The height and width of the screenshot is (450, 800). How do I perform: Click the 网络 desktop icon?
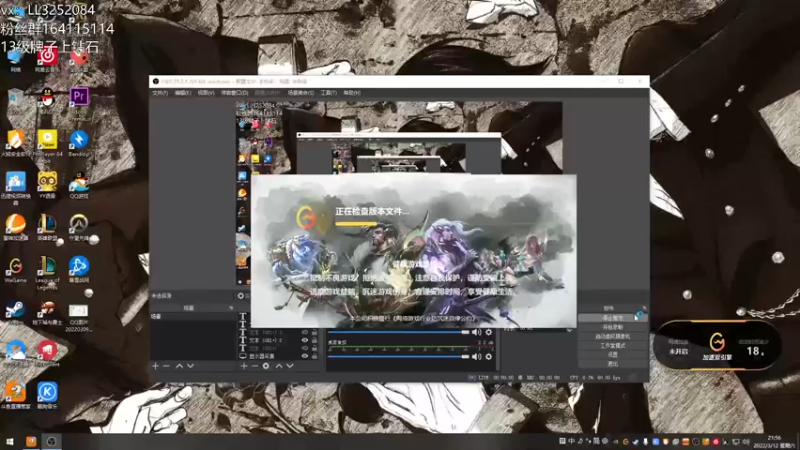15,57
